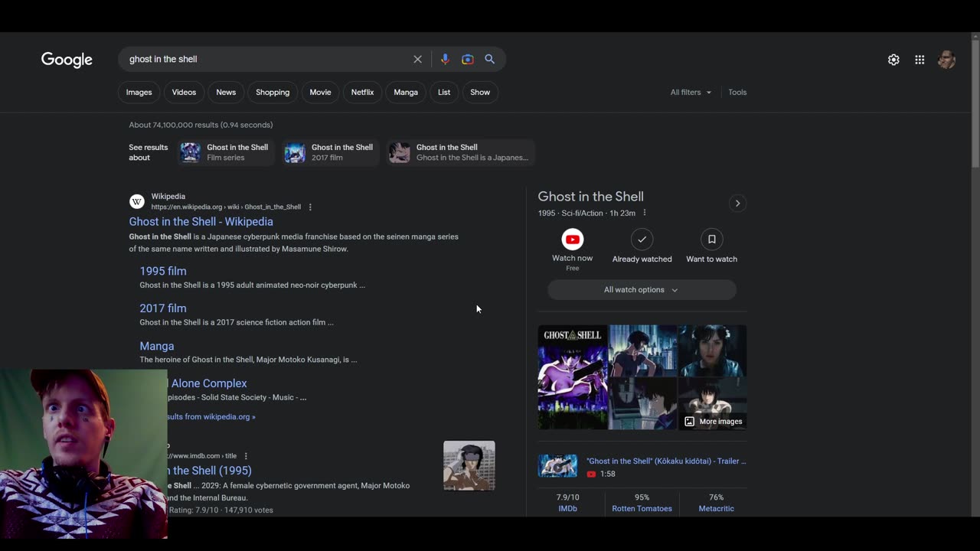Go to next knowledge panel with arrow

tap(737, 204)
